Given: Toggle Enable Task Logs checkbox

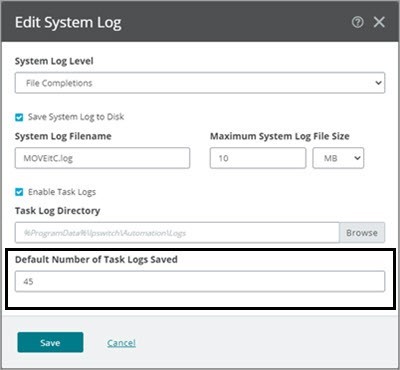Looking at the screenshot, I should point(19,192).
